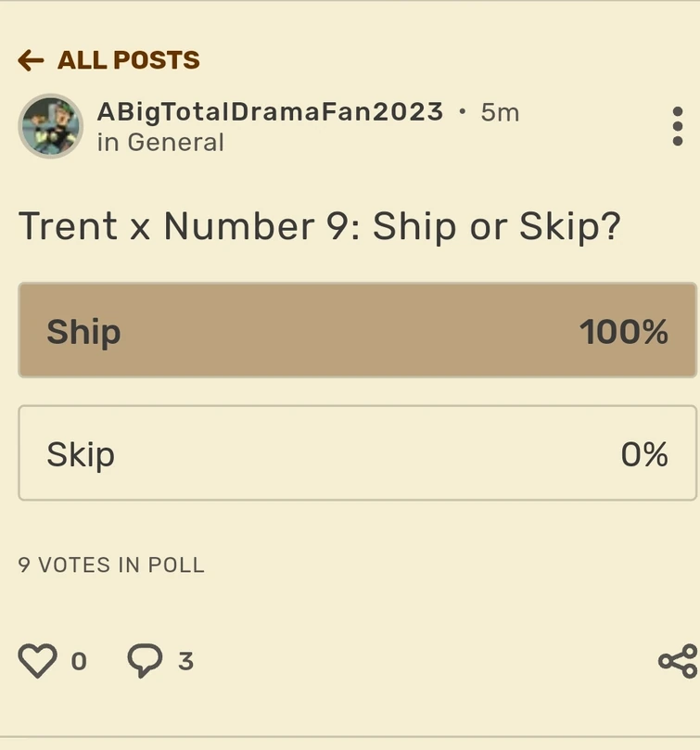Vote Ship by clicking its highlighted bar
This screenshot has height=750, width=700.
[x=350, y=330]
